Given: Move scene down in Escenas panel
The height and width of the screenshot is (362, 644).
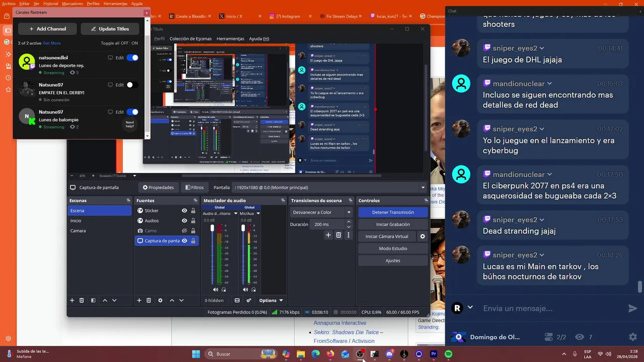Looking at the screenshot, I should [114, 300].
